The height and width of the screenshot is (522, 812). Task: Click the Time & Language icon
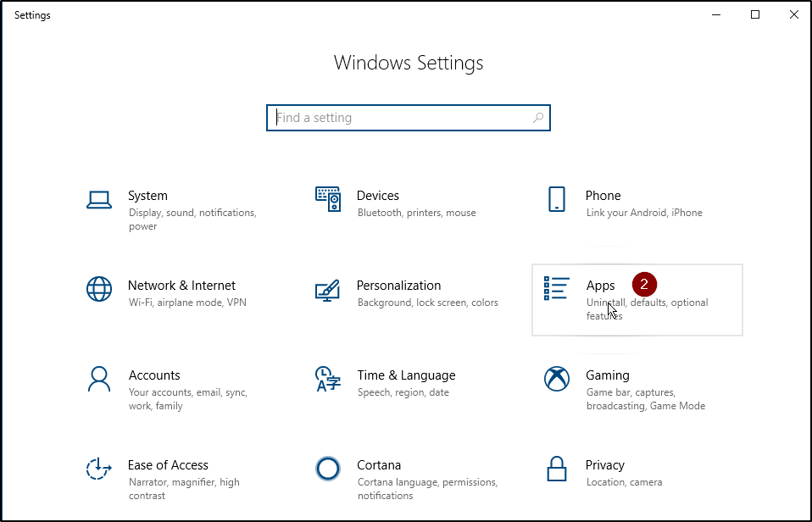[x=328, y=379]
